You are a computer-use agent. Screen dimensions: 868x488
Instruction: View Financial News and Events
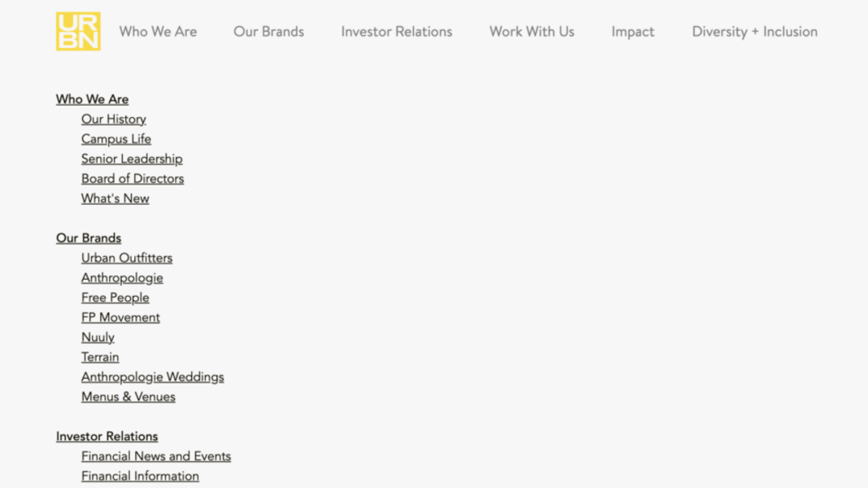(x=156, y=456)
